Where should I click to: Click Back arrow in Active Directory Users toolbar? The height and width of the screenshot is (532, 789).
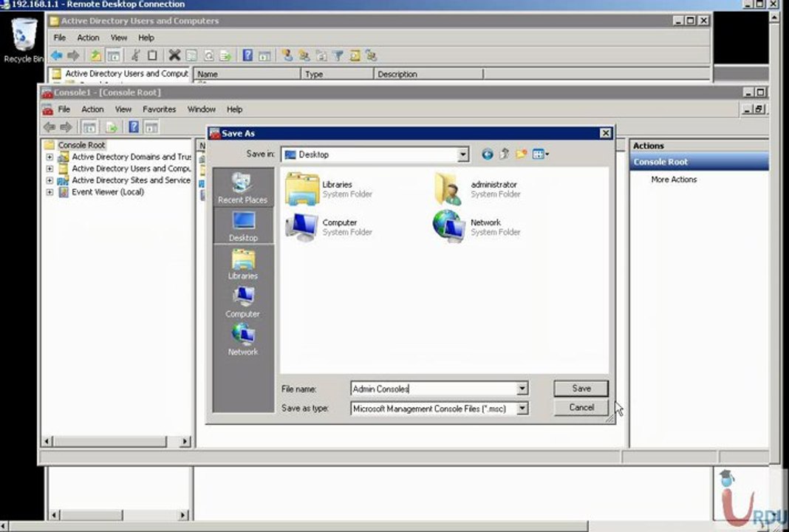(56, 55)
